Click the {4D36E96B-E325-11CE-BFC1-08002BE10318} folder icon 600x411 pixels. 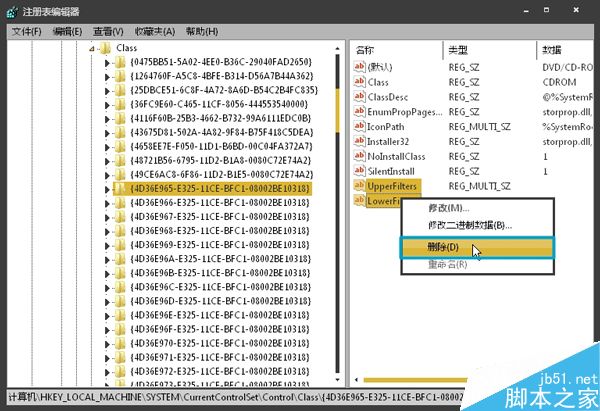[120, 273]
